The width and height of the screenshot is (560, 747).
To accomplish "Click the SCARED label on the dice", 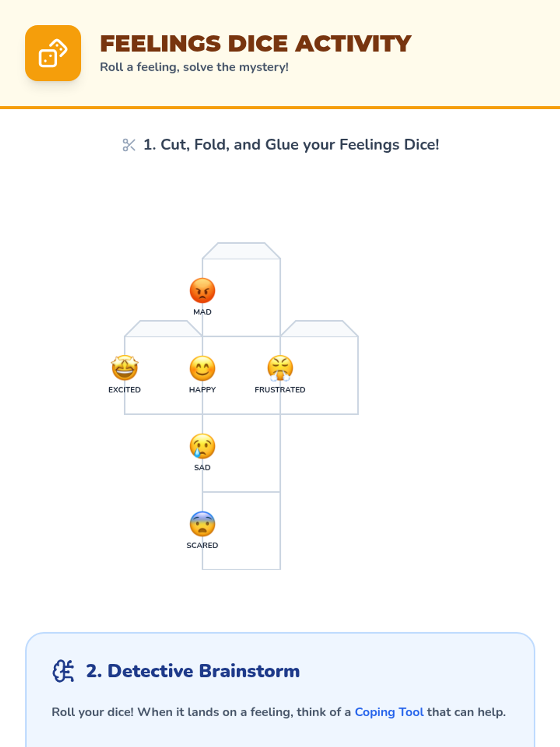I will [x=202, y=545].
